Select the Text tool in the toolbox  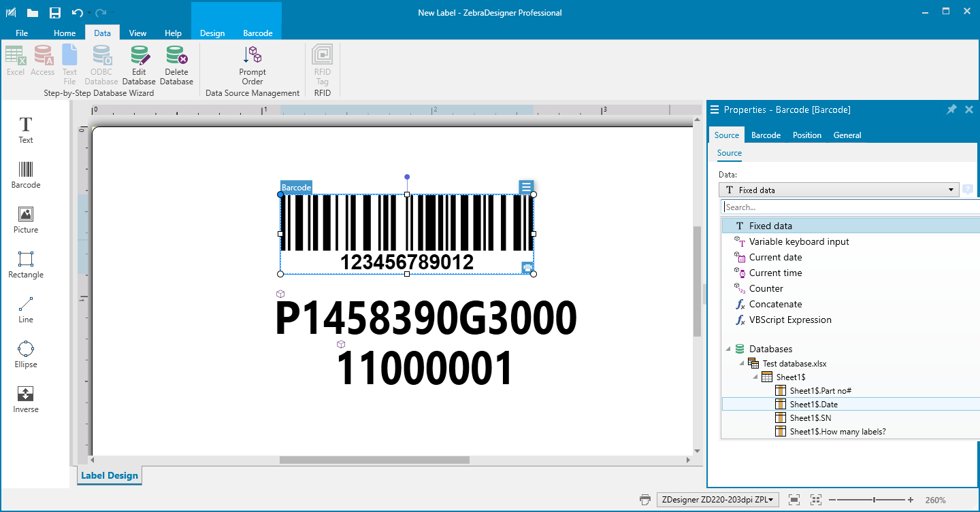[26, 130]
